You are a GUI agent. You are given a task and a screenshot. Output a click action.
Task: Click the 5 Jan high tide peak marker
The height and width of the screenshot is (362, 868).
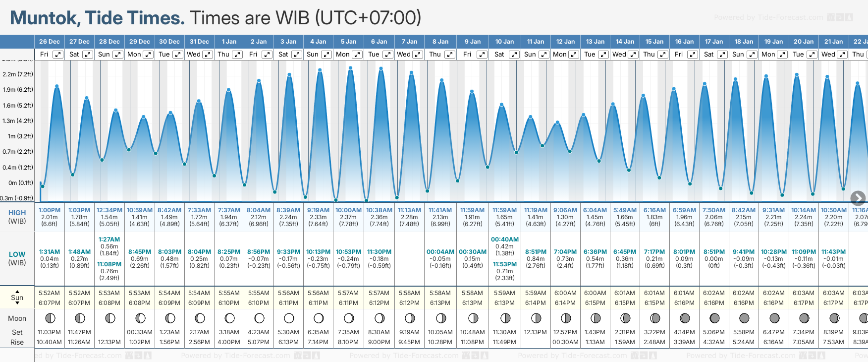tap(350, 68)
